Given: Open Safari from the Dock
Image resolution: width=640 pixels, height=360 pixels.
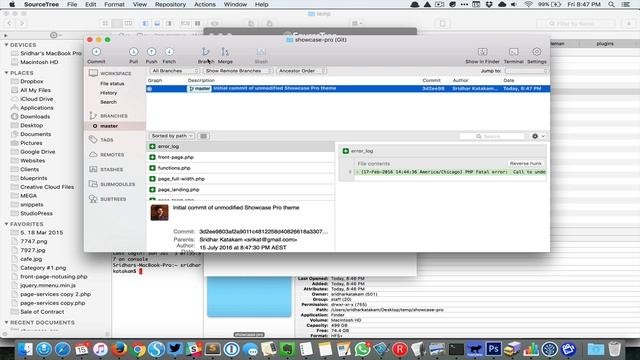Looking at the screenshot, I should pos(62,349).
